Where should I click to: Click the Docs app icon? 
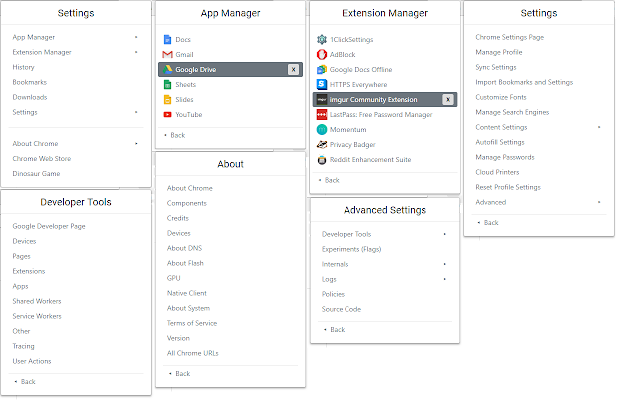(x=167, y=40)
